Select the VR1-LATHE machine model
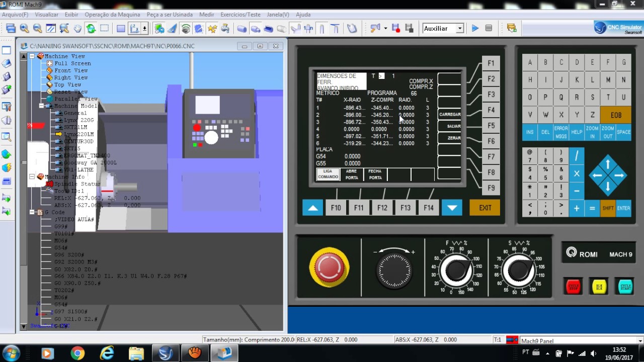 (78, 170)
